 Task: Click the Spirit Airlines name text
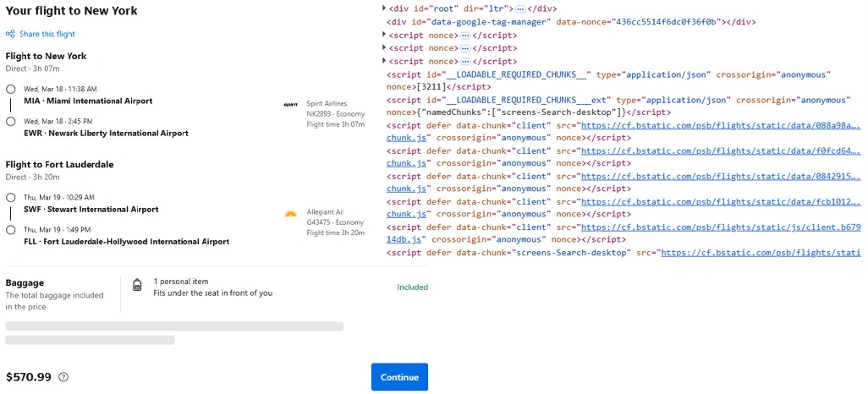tap(327, 103)
